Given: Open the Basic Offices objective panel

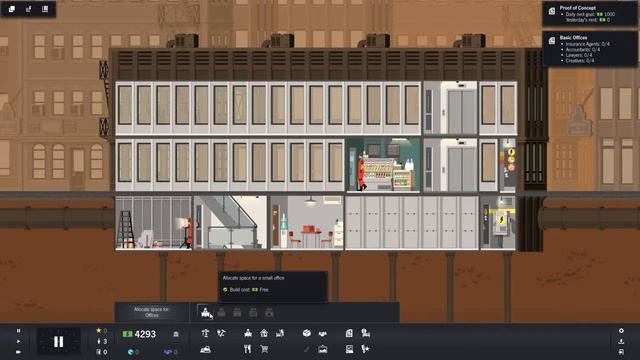Looking at the screenshot, I should coord(589,49).
